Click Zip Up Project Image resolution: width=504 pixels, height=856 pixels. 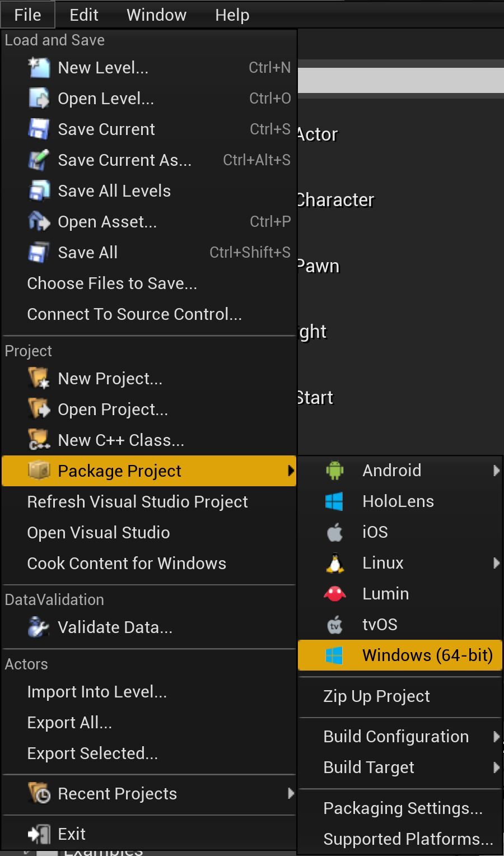(376, 696)
